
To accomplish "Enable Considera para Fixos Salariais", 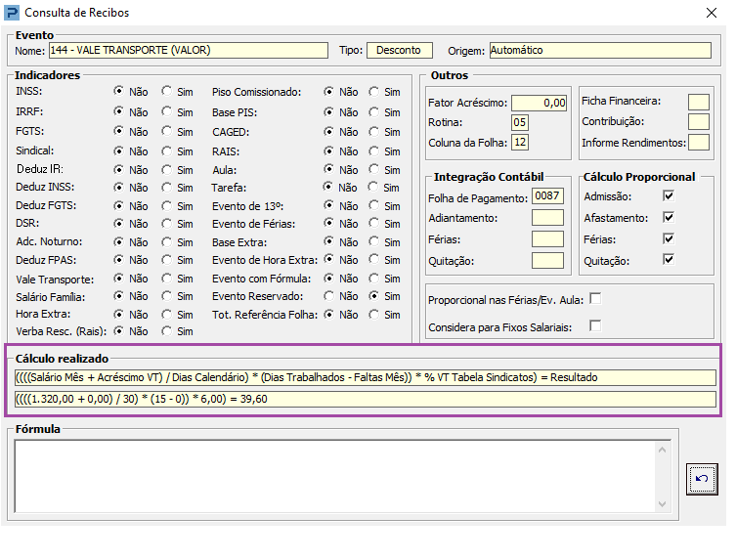I will tap(595, 325).
